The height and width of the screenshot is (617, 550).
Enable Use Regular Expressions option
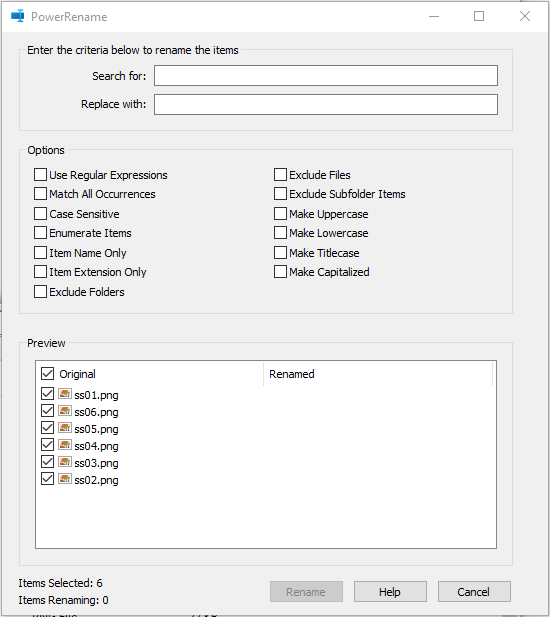click(x=40, y=174)
